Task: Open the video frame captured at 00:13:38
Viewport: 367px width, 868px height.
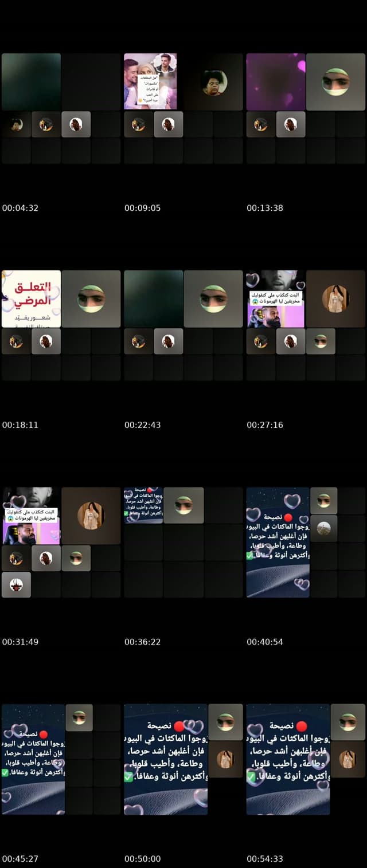Action: point(306,108)
